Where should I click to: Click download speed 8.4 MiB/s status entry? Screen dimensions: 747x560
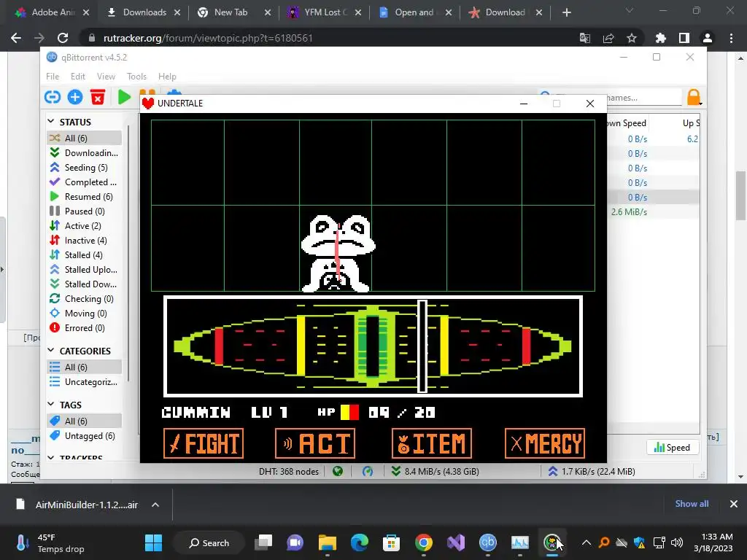435,472
